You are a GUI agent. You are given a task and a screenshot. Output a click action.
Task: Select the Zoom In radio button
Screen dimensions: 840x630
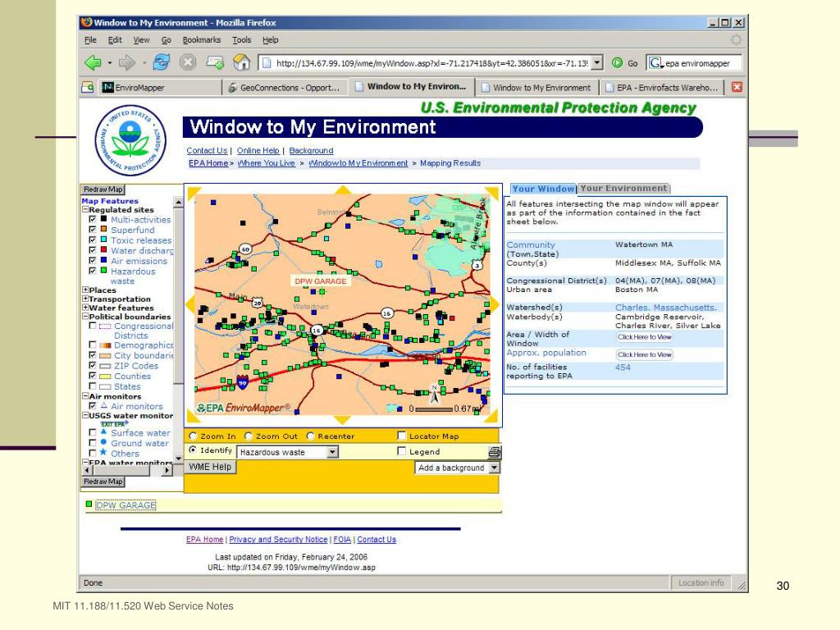(x=193, y=436)
